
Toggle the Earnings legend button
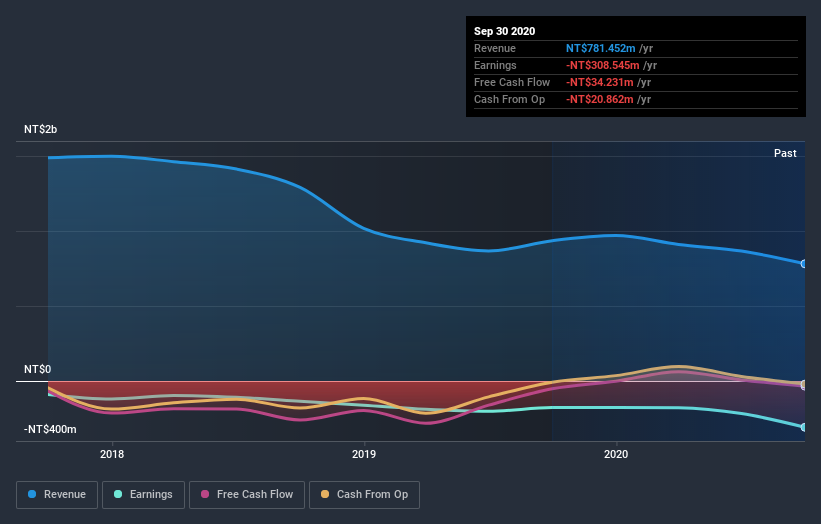(143, 495)
